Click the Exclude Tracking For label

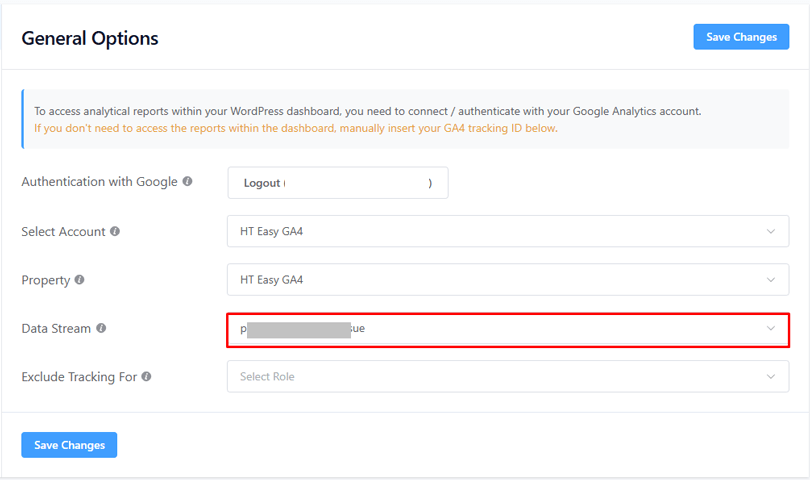[79, 377]
